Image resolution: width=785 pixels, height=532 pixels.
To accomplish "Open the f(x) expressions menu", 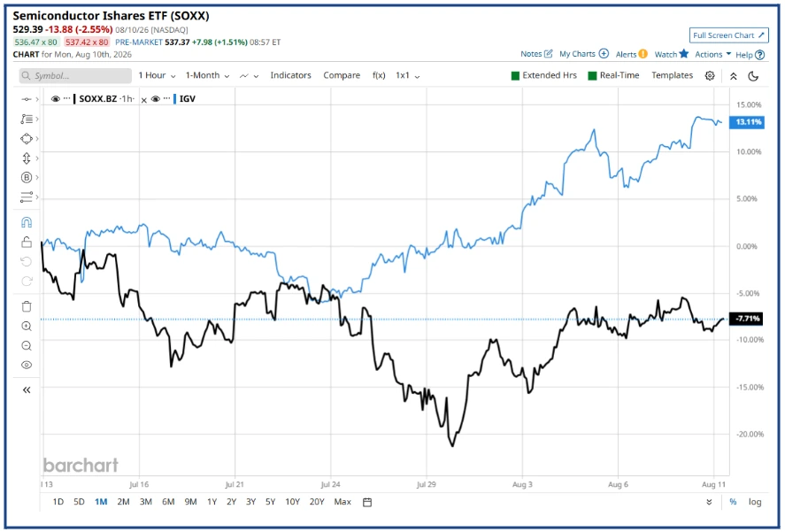I will [x=379, y=75].
